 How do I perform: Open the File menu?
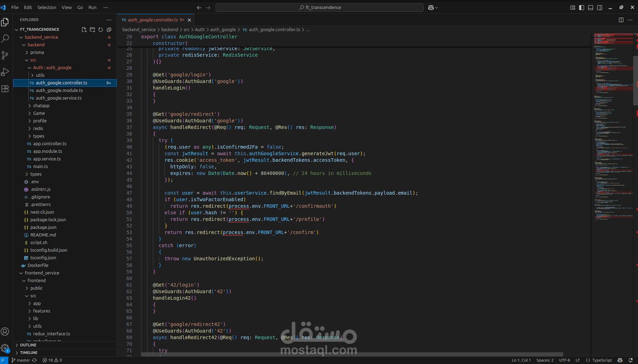coord(15,8)
